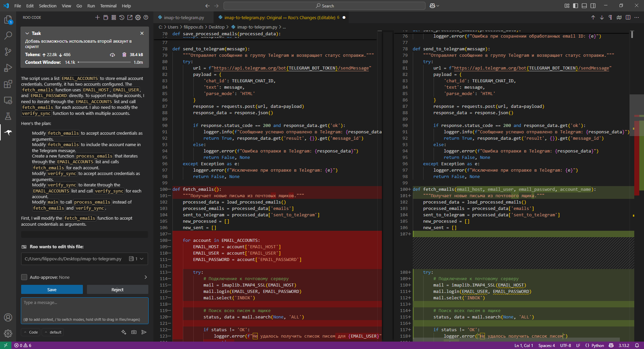644x349 pixels.
Task: Open Accounts menu in activity bar
Action: (x=8, y=317)
